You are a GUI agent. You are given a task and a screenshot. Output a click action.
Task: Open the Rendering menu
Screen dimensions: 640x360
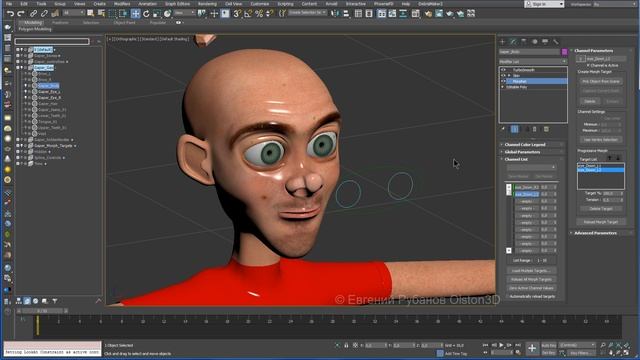[207, 4]
